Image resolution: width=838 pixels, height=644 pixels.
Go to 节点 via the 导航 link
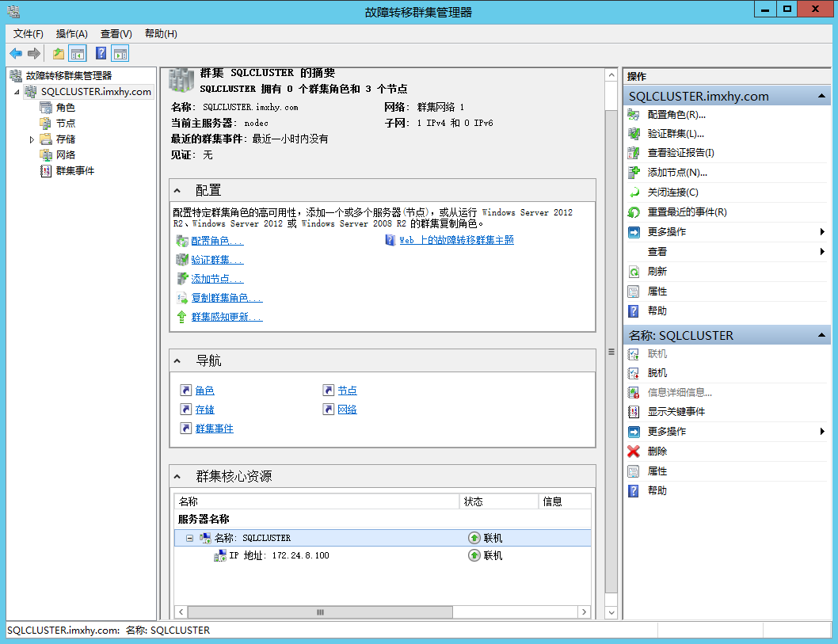348,391
